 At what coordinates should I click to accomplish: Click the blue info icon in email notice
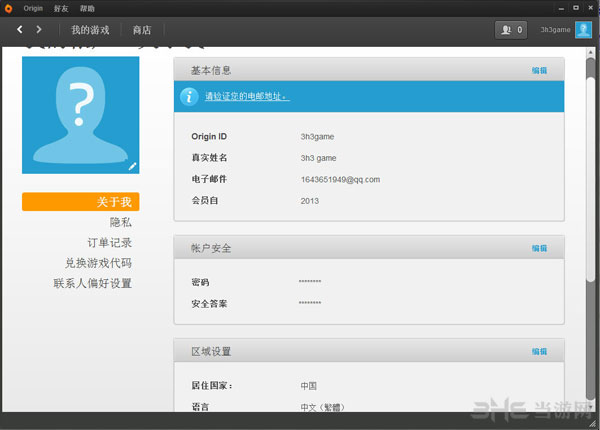(187, 96)
